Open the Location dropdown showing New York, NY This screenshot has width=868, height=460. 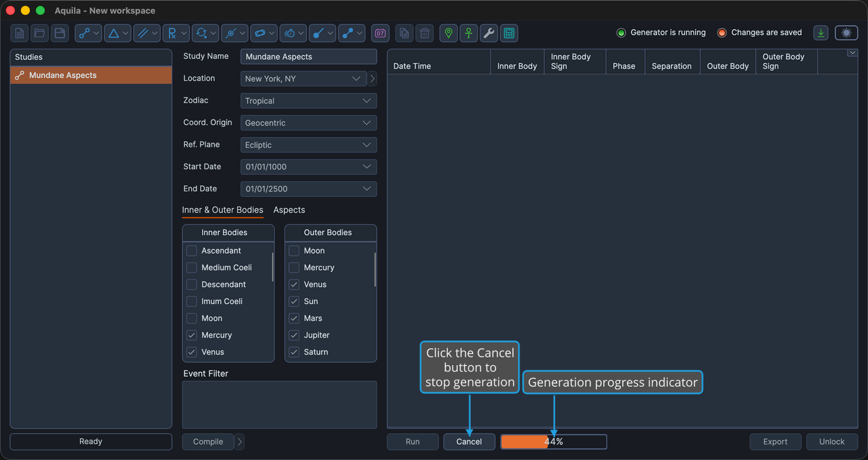pyautogui.click(x=304, y=79)
